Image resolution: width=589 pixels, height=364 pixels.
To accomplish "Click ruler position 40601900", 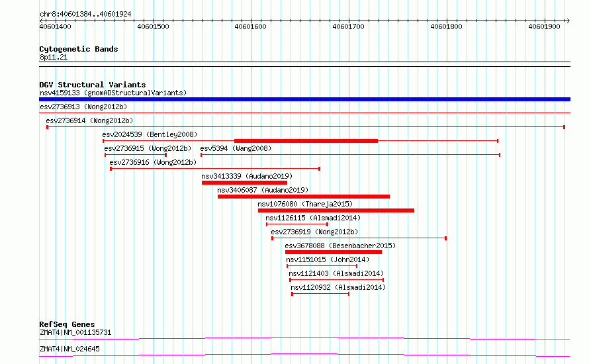I will (x=544, y=26).
